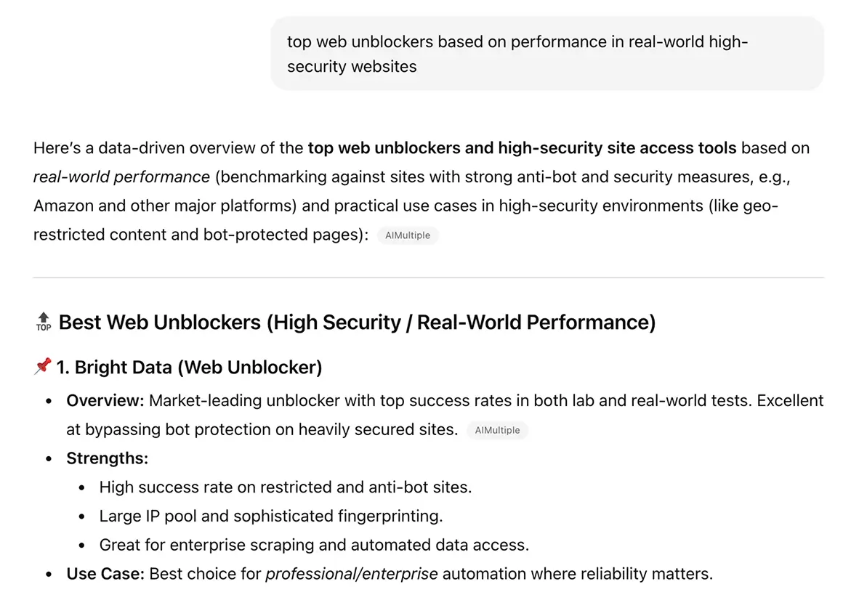
Task: Click the Best Web Unblockers heading
Action: coord(357,322)
